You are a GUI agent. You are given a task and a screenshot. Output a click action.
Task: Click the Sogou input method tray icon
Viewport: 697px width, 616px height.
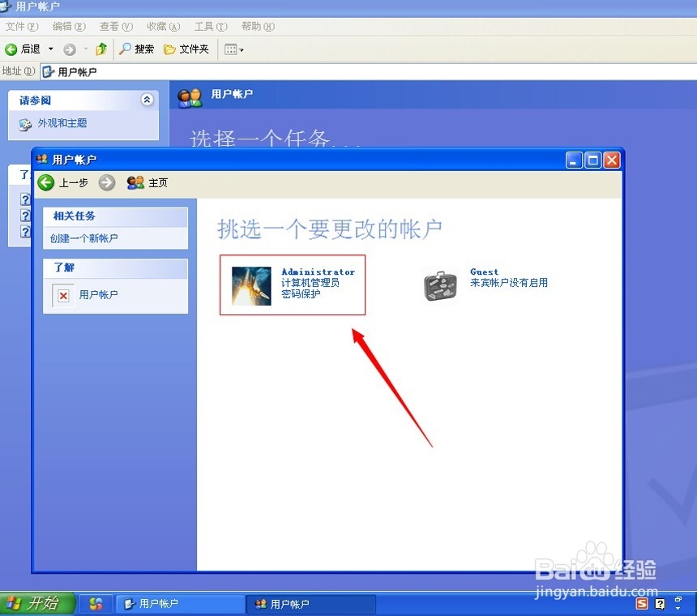[x=643, y=603]
